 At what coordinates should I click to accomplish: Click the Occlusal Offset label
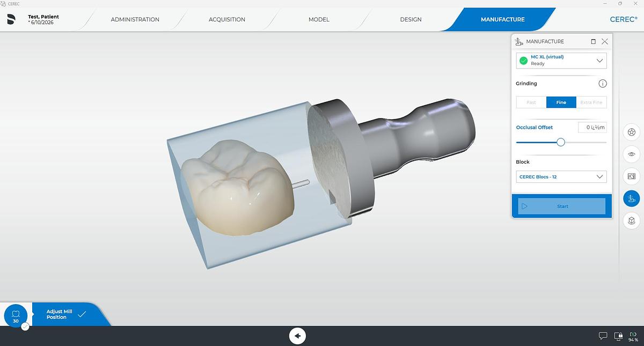click(534, 127)
